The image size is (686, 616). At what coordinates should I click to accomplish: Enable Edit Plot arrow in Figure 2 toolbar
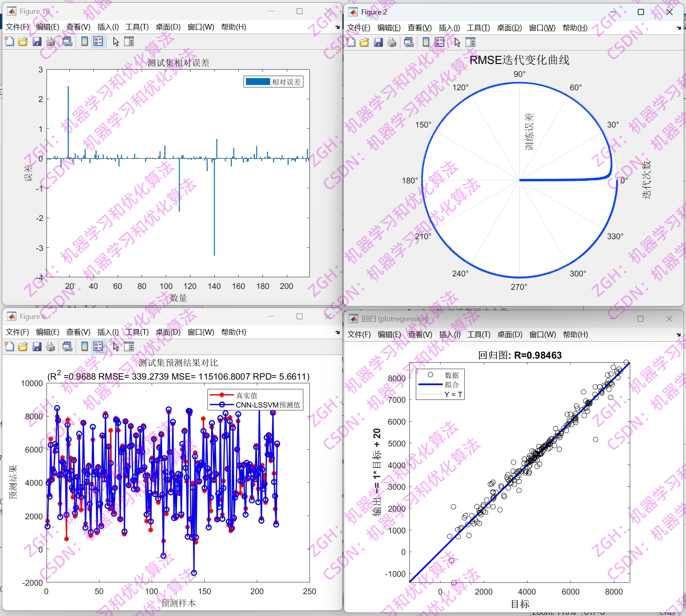(x=457, y=42)
